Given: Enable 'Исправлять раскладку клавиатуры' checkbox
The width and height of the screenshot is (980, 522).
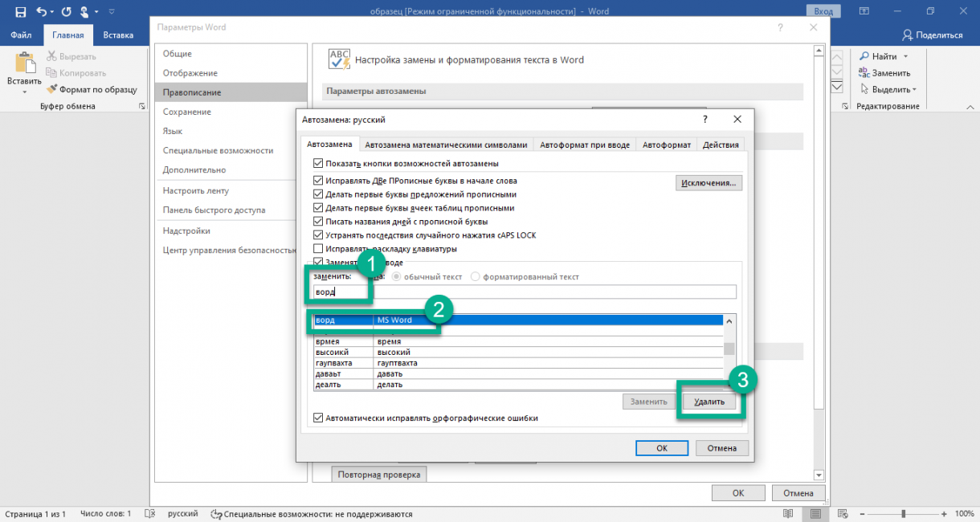Looking at the screenshot, I should click(x=318, y=249).
